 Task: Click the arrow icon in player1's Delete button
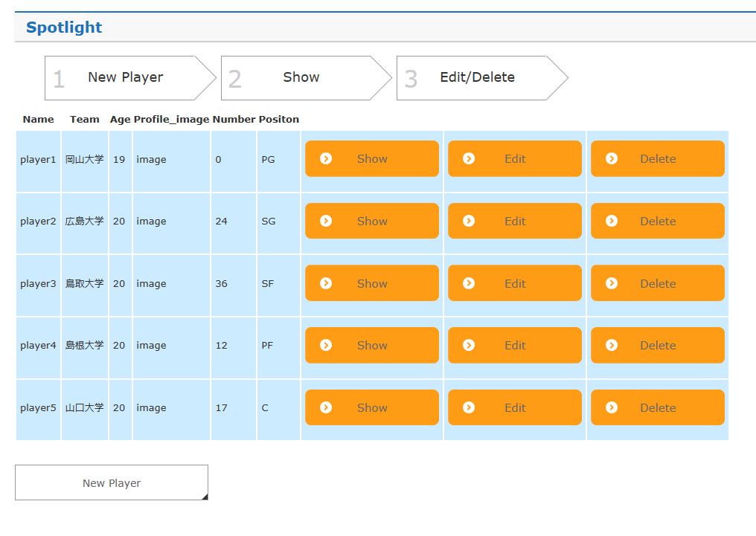tap(612, 158)
